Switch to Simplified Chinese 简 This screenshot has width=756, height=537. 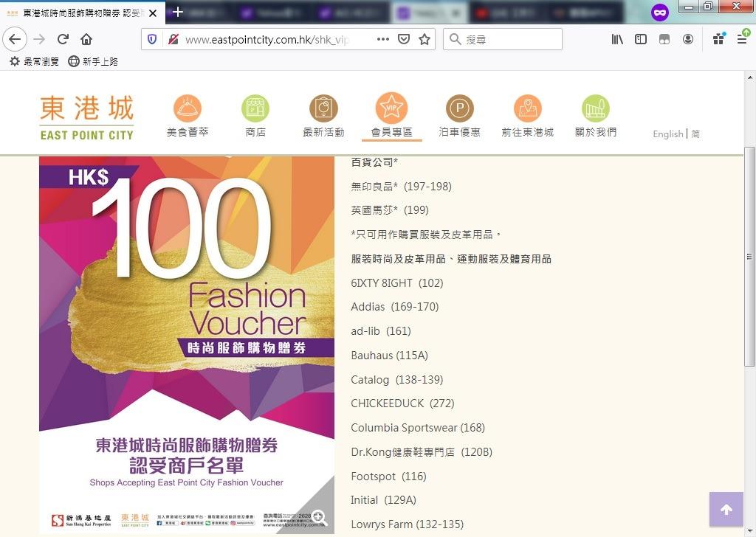[x=695, y=134]
